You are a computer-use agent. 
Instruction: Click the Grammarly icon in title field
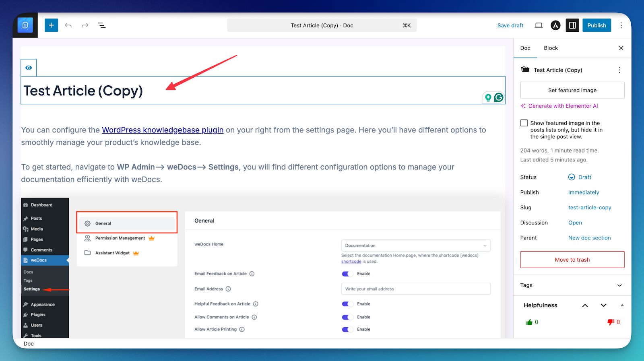coord(499,97)
